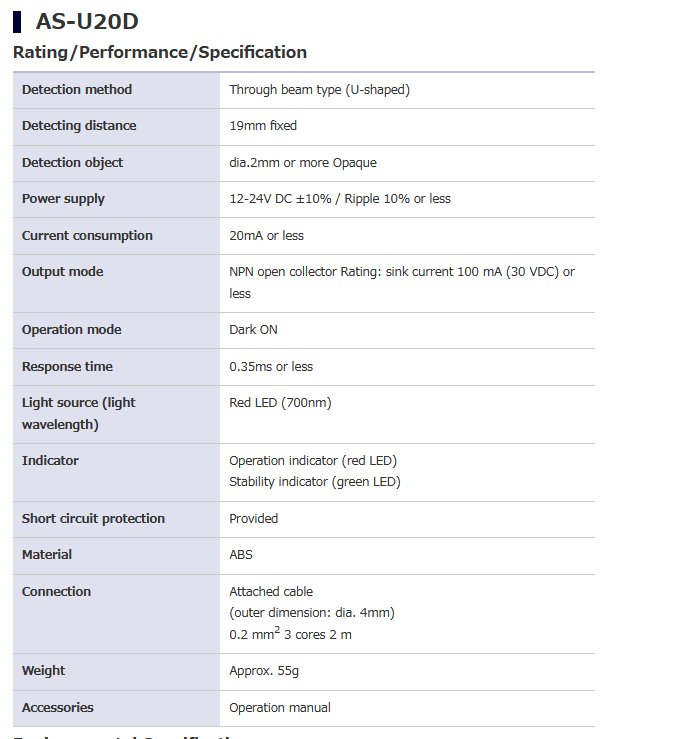Click the Power supply specification value
This screenshot has height=739, width=681.
(340, 199)
